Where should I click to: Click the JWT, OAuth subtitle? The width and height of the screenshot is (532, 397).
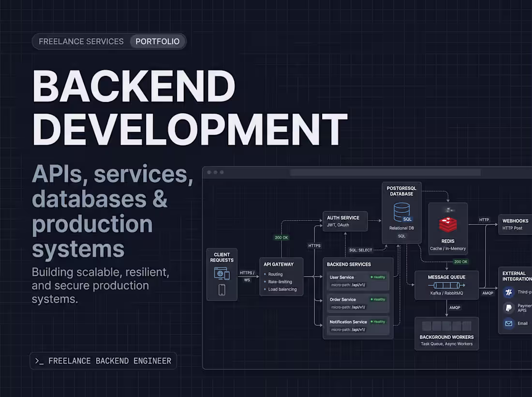(x=338, y=225)
